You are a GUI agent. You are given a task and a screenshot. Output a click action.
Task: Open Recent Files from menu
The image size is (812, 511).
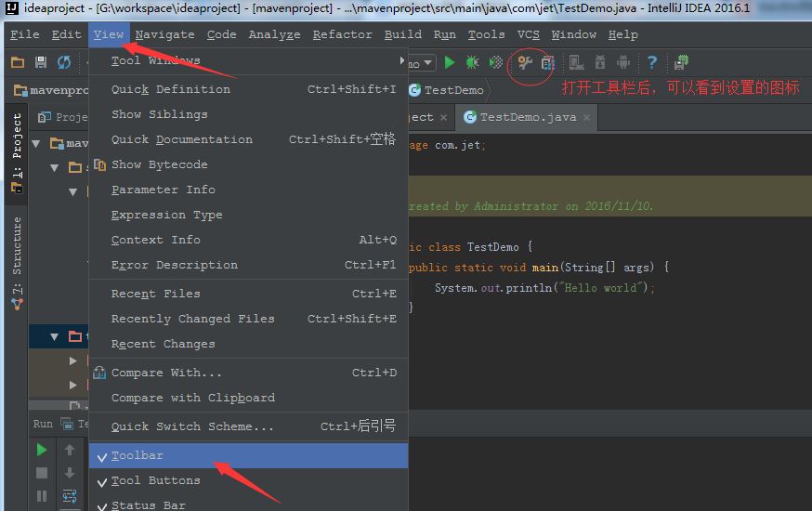[x=249, y=294]
